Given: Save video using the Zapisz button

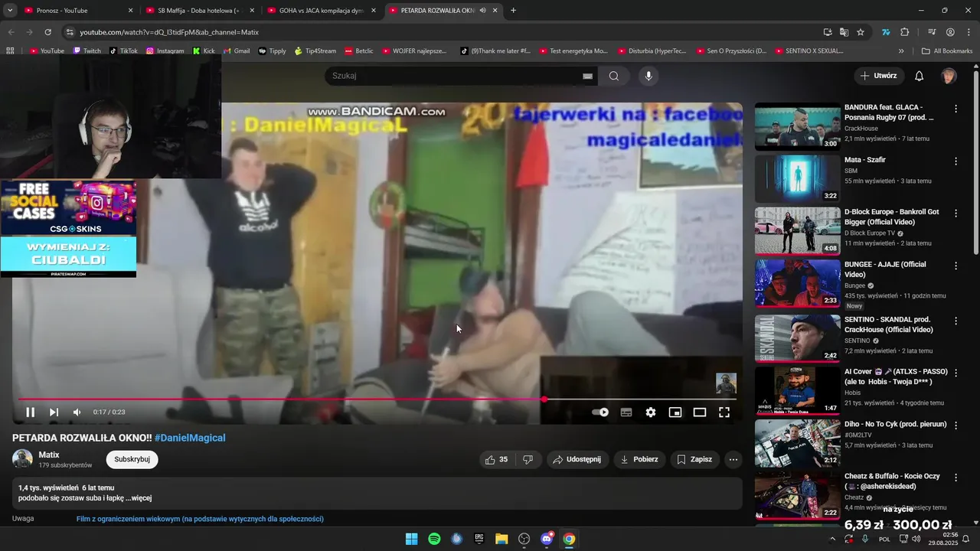Looking at the screenshot, I should click(x=695, y=459).
